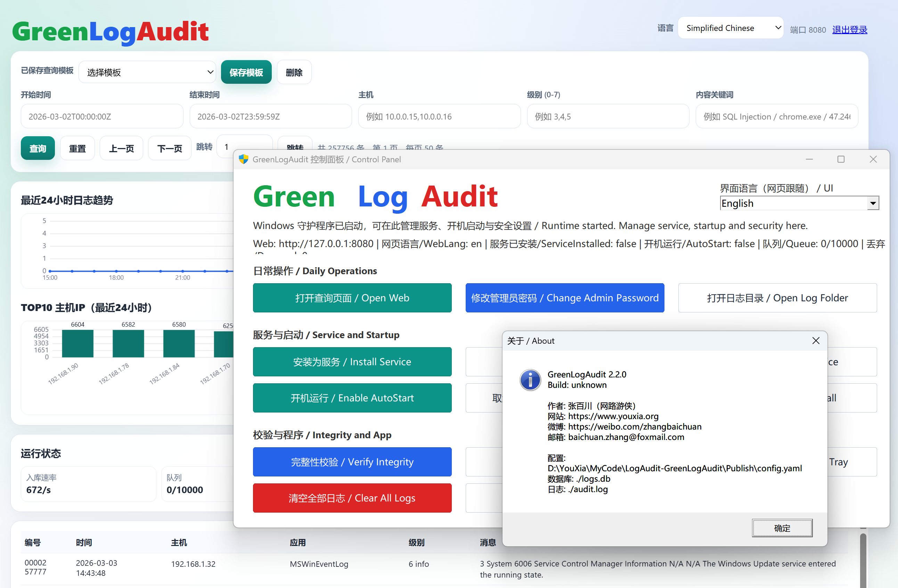The image size is (898, 588).
Task: Click the info icon in the About dialog
Action: [530, 380]
